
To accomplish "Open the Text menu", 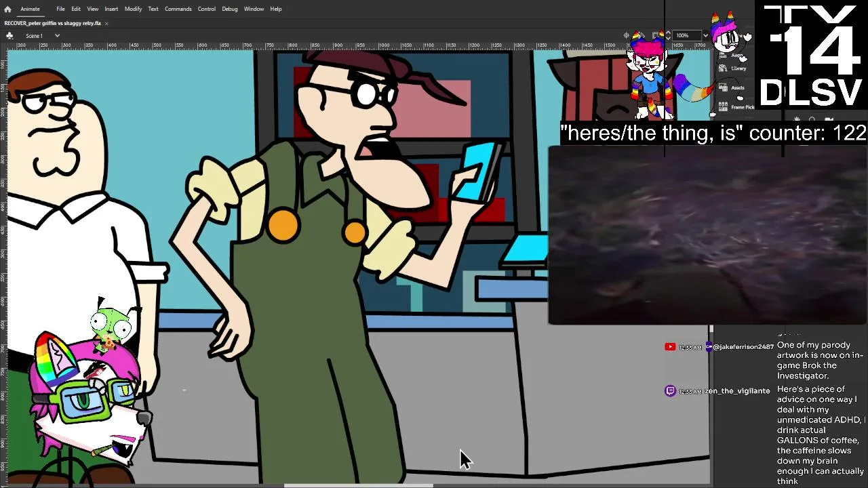I will click(x=153, y=9).
